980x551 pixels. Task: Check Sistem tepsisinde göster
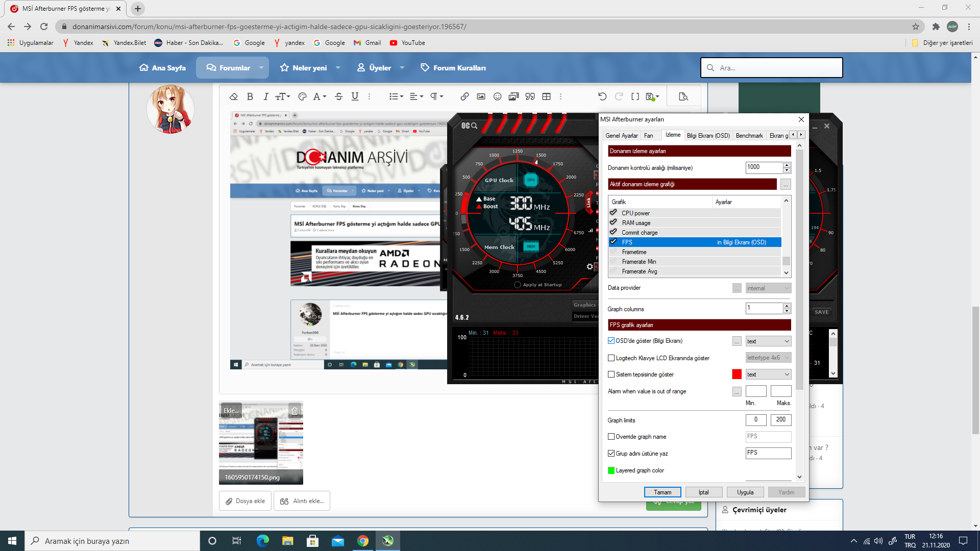[611, 374]
